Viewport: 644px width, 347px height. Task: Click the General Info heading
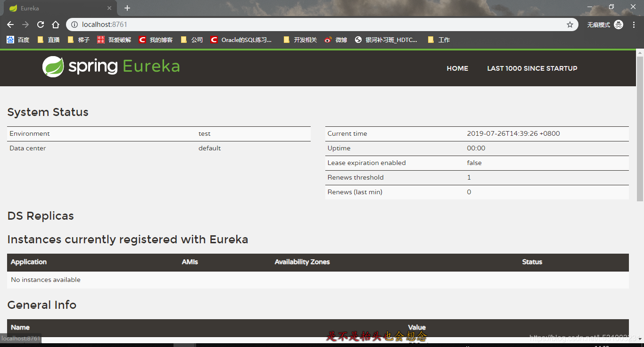(x=42, y=305)
